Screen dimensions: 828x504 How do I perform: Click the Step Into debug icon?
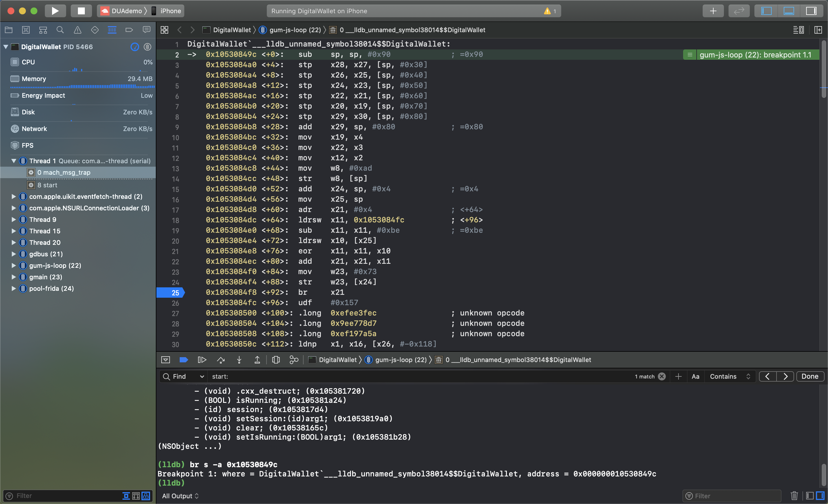[239, 360]
